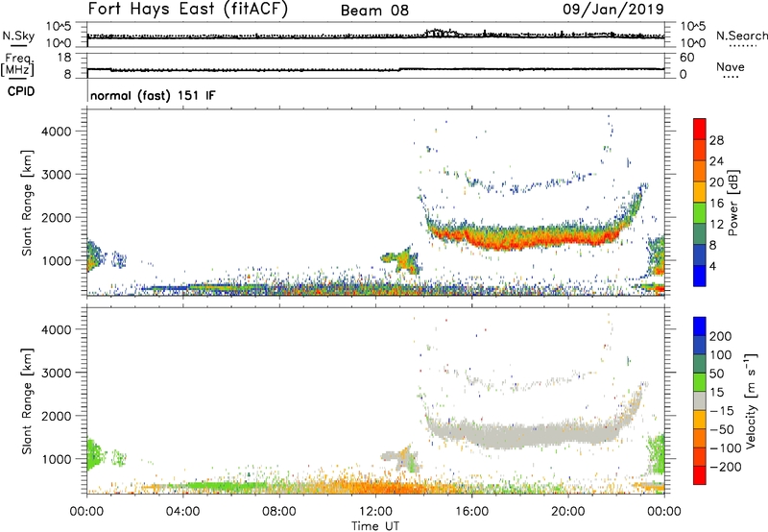Image resolution: width=768 pixels, height=532 pixels.
Task: Select the "CPID" row label
Action: [21, 91]
